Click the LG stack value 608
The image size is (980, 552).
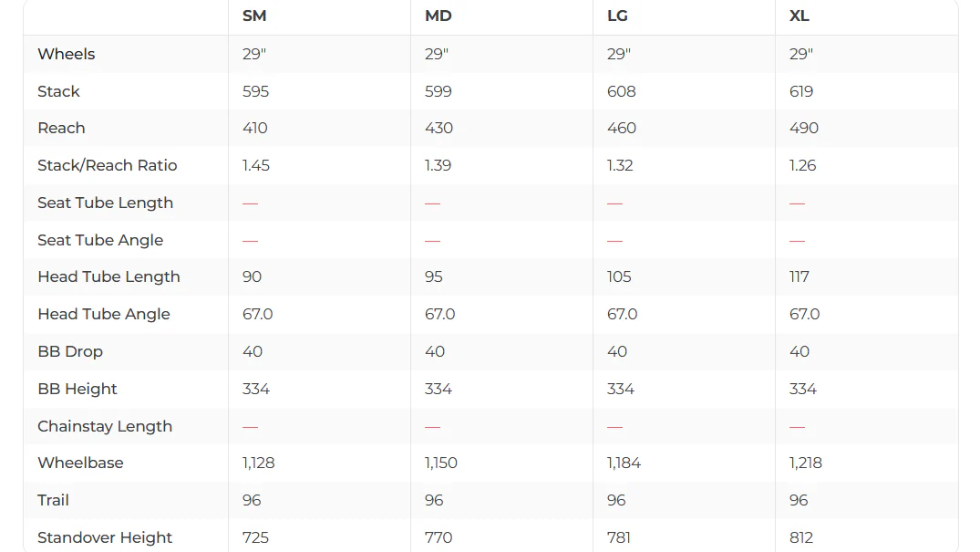coord(621,91)
